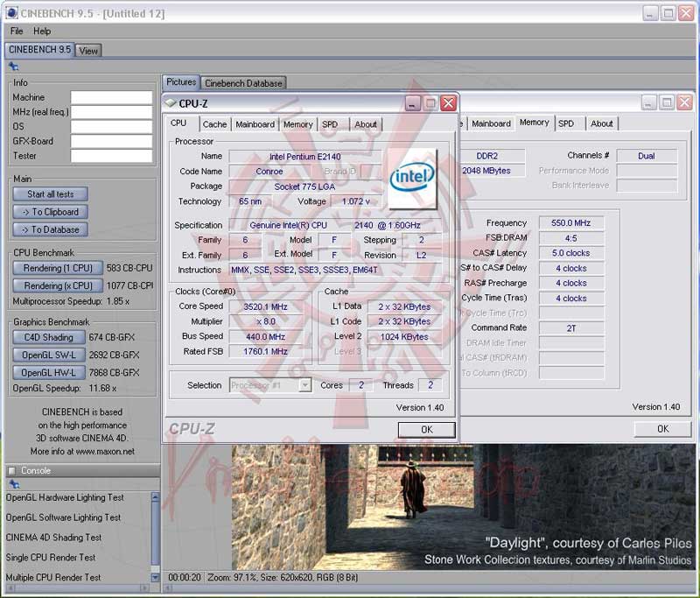Click the OS input field
Image resolution: width=700 pixels, height=598 pixels.
[x=112, y=126]
